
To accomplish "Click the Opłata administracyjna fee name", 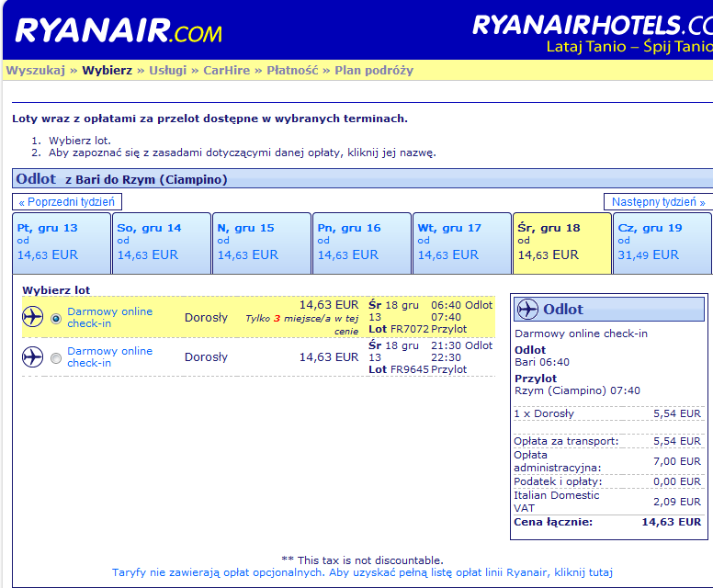I will tap(558, 461).
